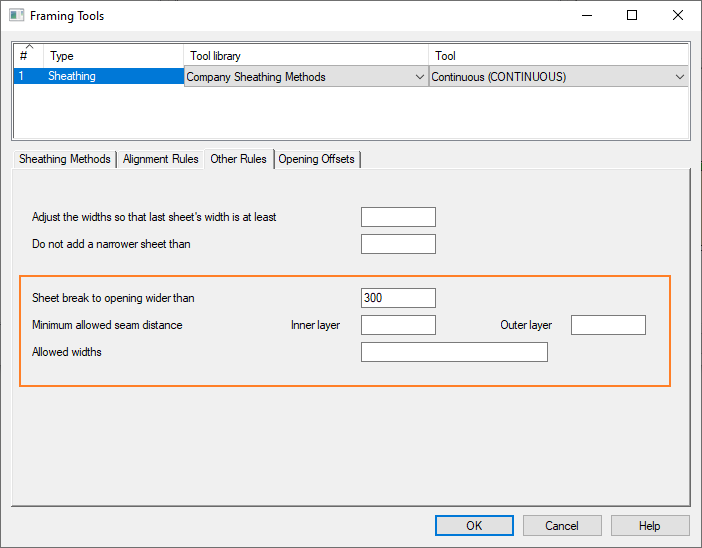Maximize the Framing Tools window
The image size is (702, 548).
(632, 16)
